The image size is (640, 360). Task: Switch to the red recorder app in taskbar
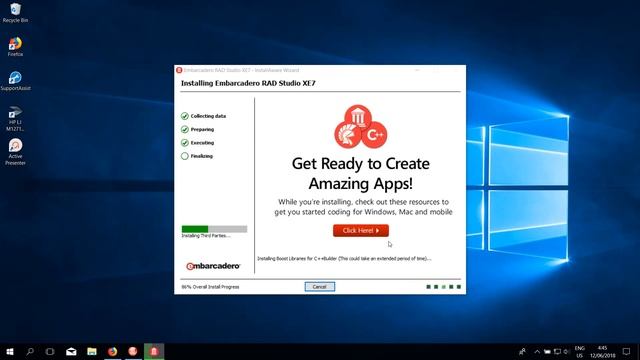133,351
